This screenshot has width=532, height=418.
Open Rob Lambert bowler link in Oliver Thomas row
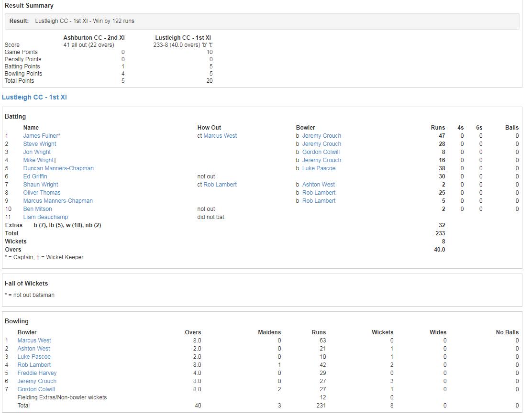pyautogui.click(x=319, y=193)
